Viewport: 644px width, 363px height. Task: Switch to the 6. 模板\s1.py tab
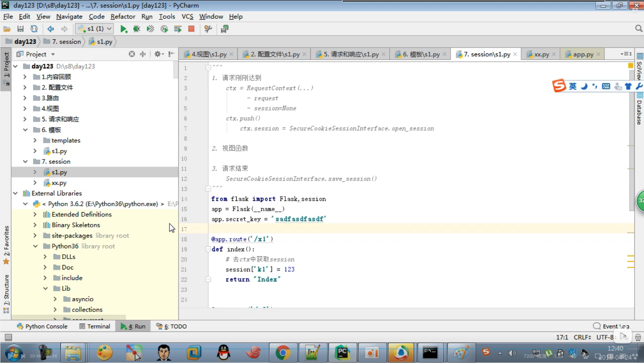(x=421, y=54)
